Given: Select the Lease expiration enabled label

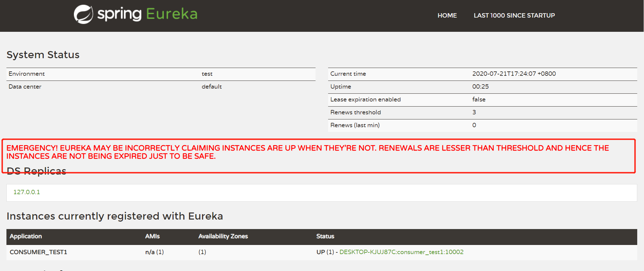Looking at the screenshot, I should (x=365, y=99).
